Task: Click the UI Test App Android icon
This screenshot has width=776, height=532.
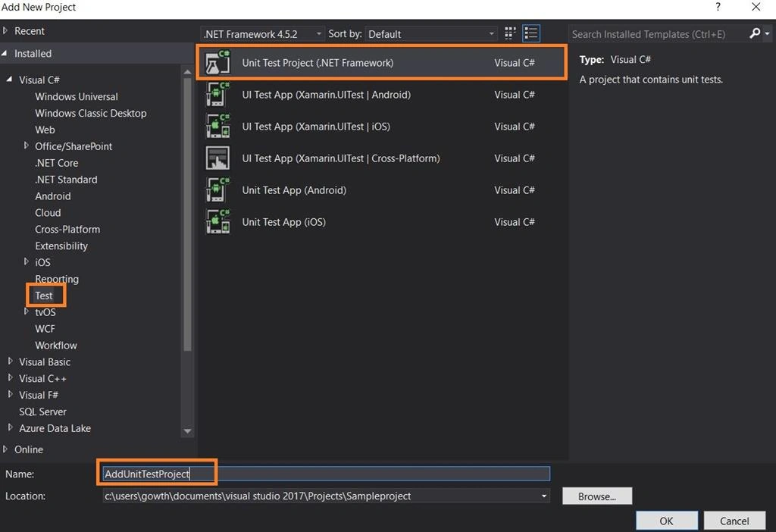Action: click(x=217, y=95)
